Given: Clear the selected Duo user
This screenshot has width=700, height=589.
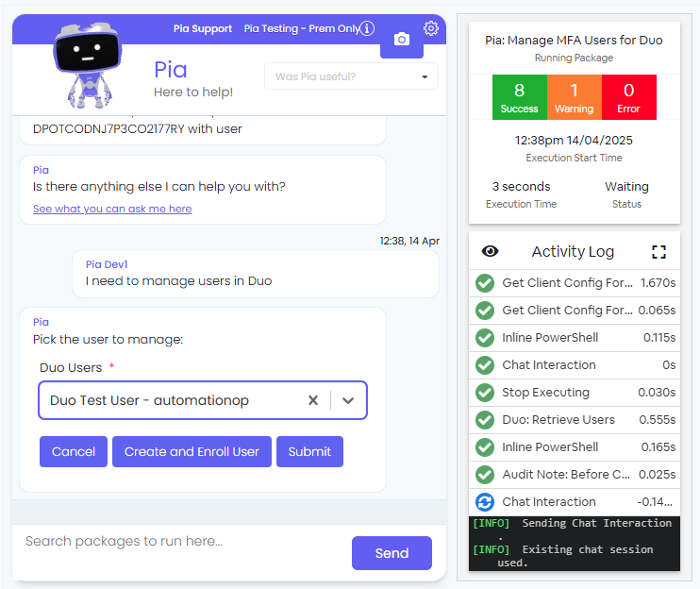Looking at the screenshot, I should point(313,400).
